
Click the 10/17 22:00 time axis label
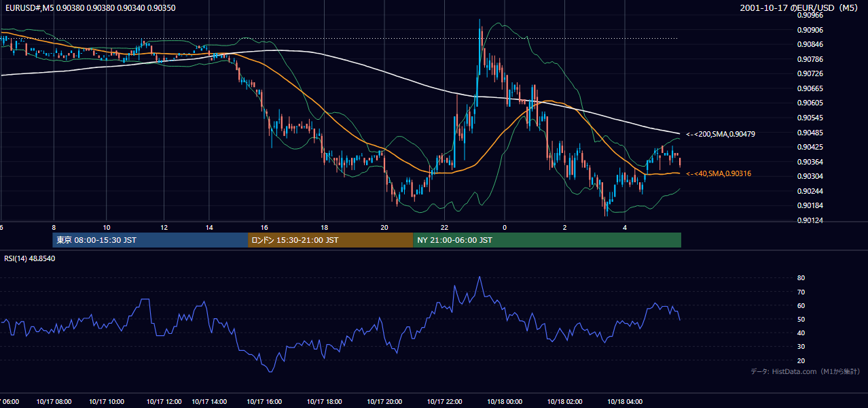click(x=445, y=402)
